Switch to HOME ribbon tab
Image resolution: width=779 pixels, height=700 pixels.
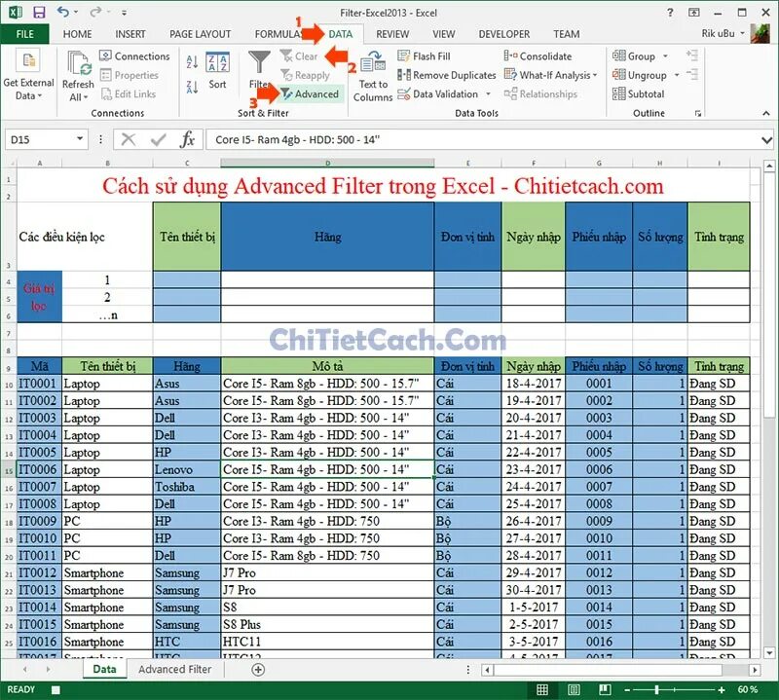(78, 34)
